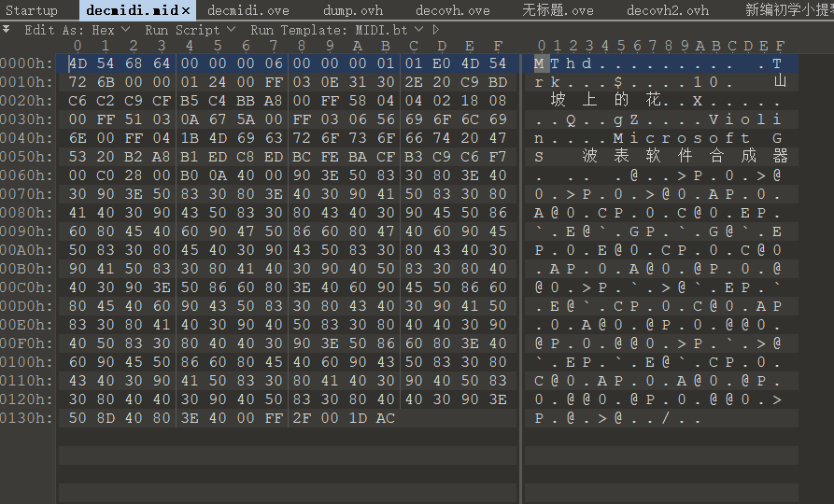Click the 0130h row address
The width and height of the screenshot is (834, 504).
[26, 418]
